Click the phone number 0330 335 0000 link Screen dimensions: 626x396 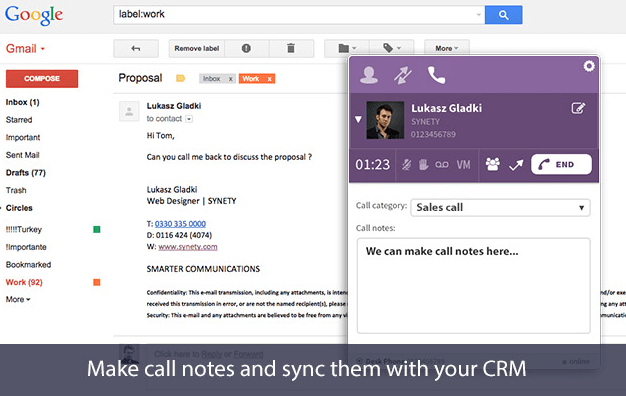180,224
